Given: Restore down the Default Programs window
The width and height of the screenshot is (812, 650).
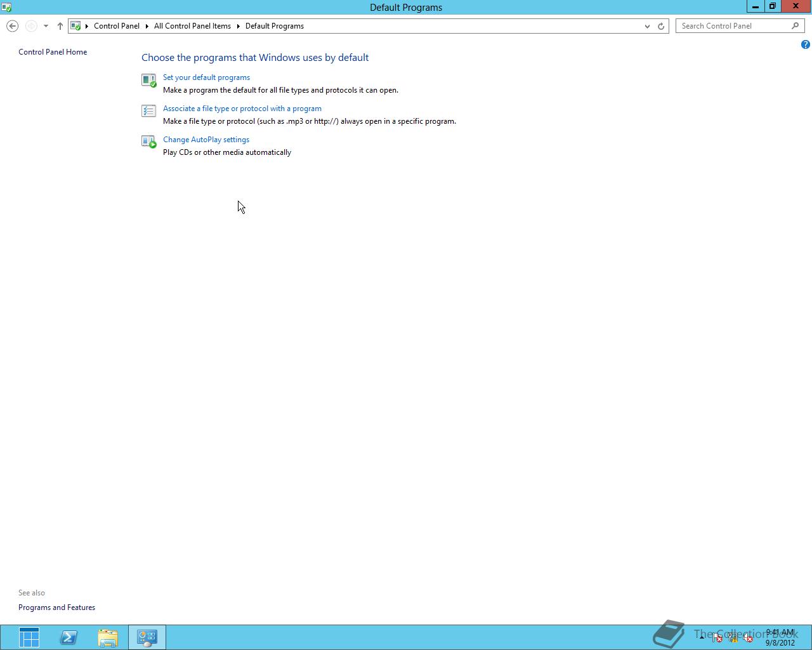Looking at the screenshot, I should 773,6.
